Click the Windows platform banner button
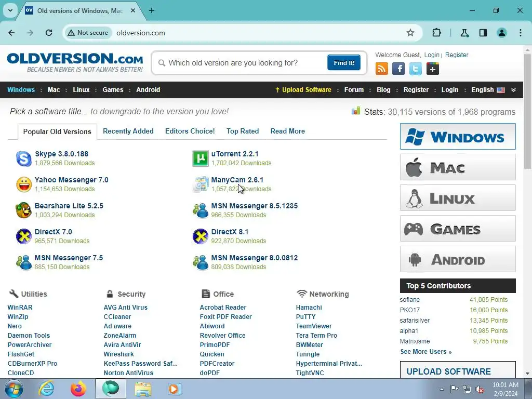The image size is (532, 399). (x=458, y=137)
